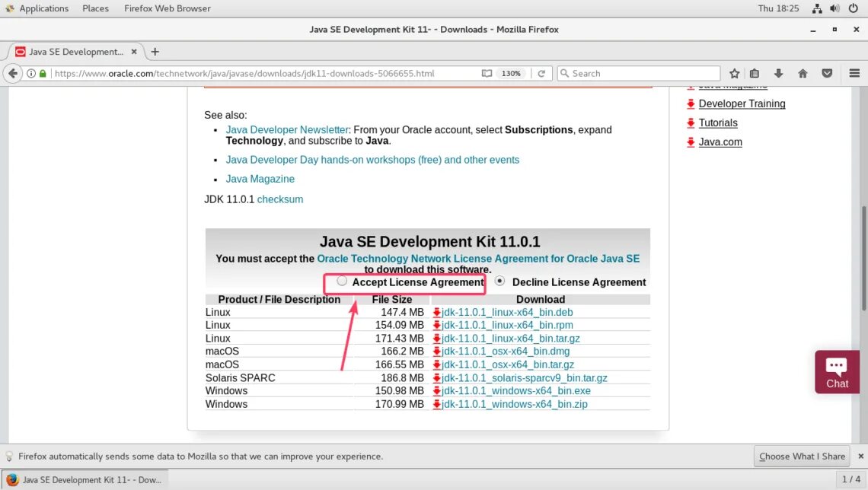The width and height of the screenshot is (868, 490).
Task: Open a new tab with plus button
Action: point(155,52)
